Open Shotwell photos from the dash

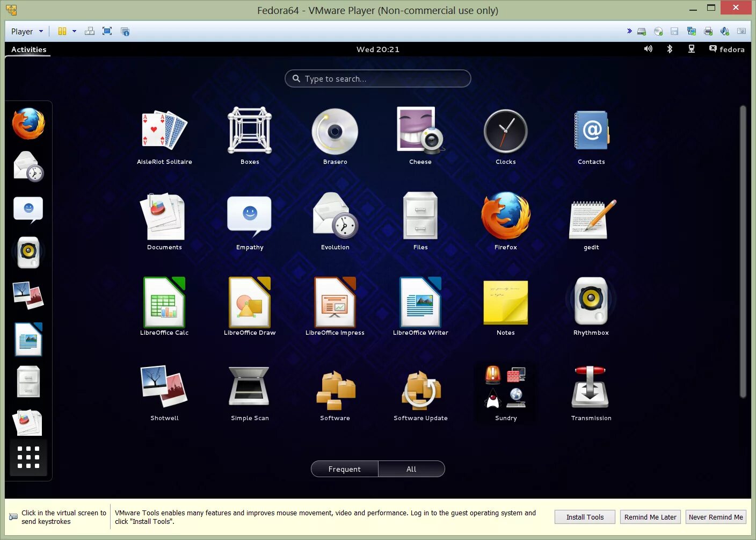tap(28, 295)
